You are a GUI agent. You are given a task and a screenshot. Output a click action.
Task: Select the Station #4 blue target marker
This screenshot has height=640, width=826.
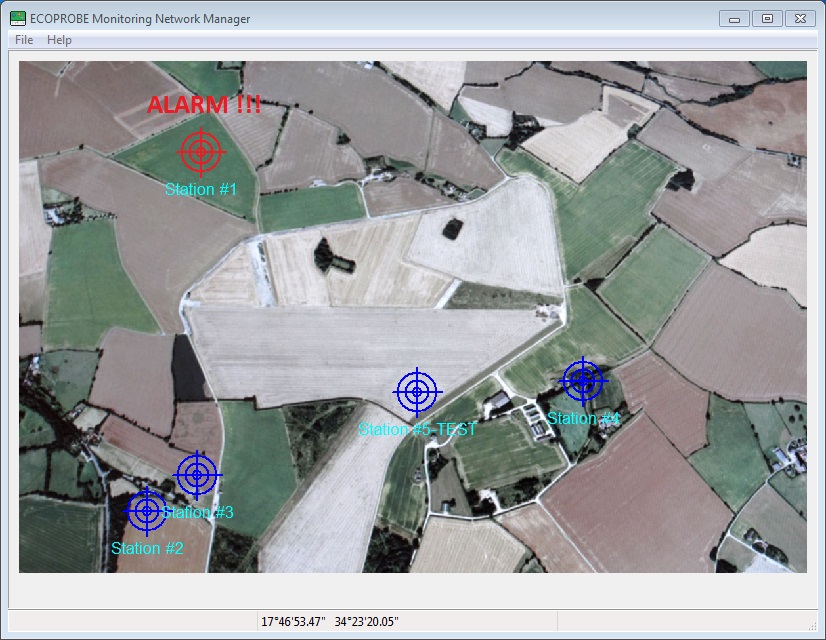[583, 380]
